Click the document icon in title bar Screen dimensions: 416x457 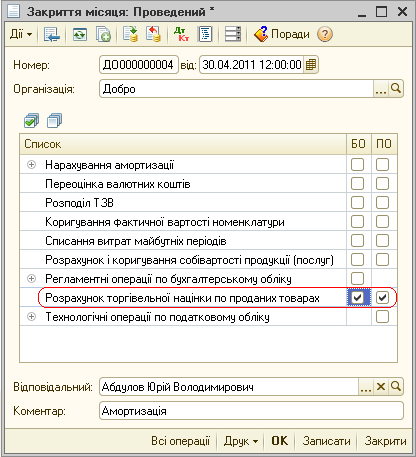[14, 11]
